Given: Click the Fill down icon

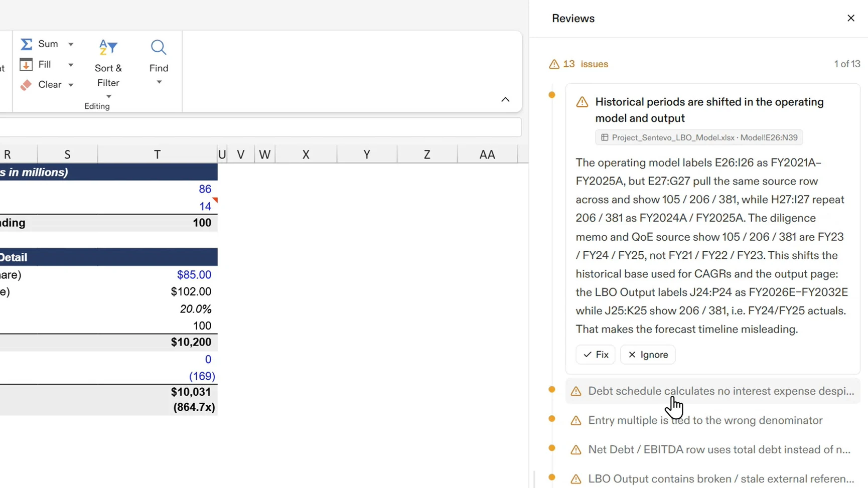Looking at the screenshot, I should (x=26, y=65).
